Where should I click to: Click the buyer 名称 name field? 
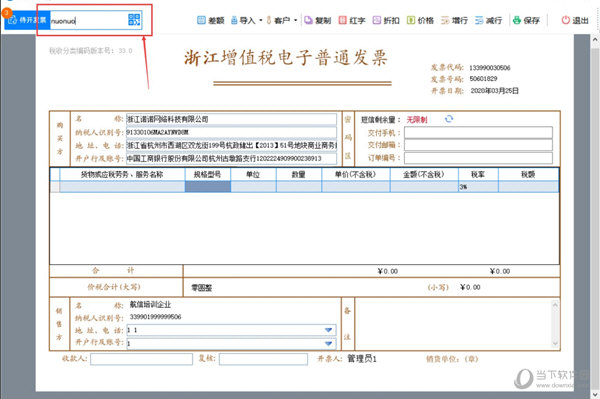pos(231,119)
